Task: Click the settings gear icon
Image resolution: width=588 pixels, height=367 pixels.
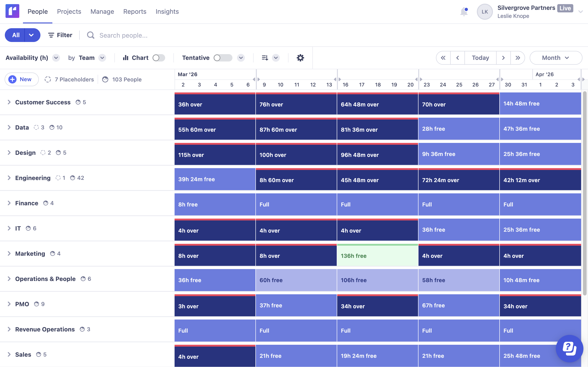Action: click(300, 58)
